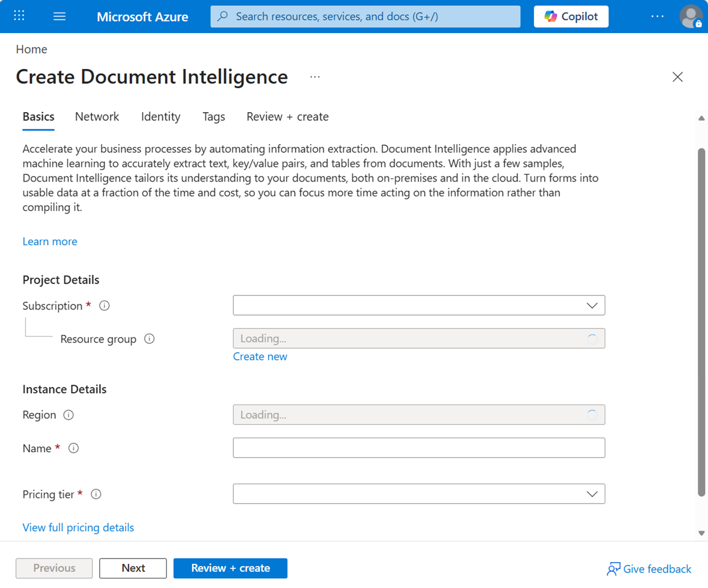Open View full pricing details link
Screen dimensions: 708x588
pos(78,527)
